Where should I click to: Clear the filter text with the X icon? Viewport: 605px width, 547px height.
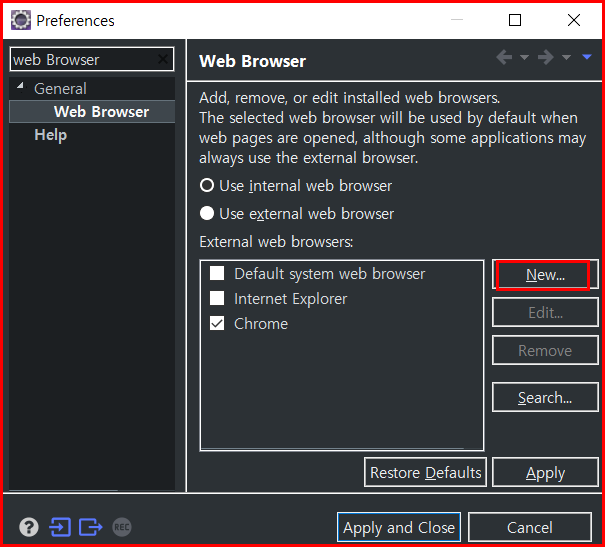click(163, 59)
